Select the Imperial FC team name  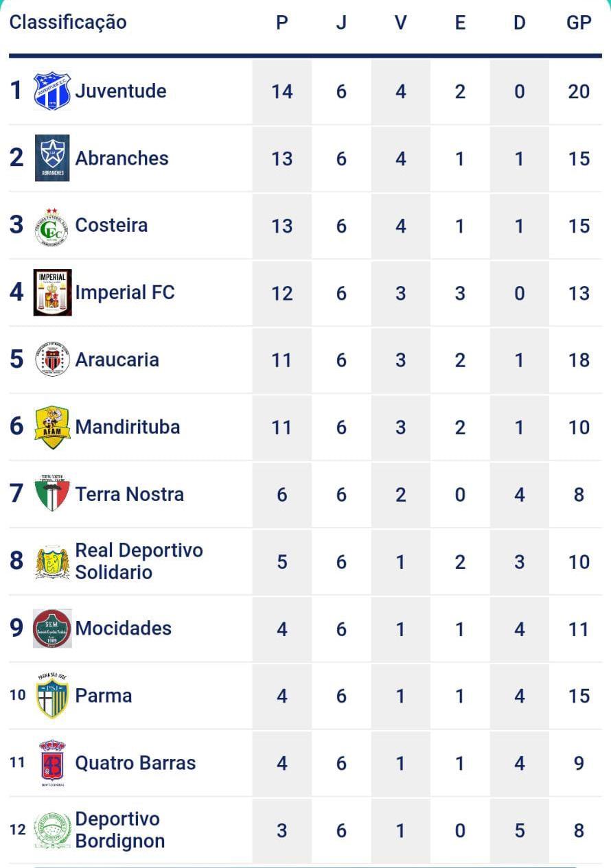tap(125, 292)
